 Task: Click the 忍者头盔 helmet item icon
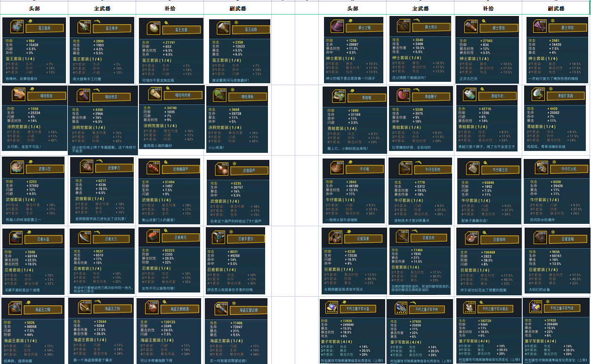pyautogui.click(x=16, y=238)
